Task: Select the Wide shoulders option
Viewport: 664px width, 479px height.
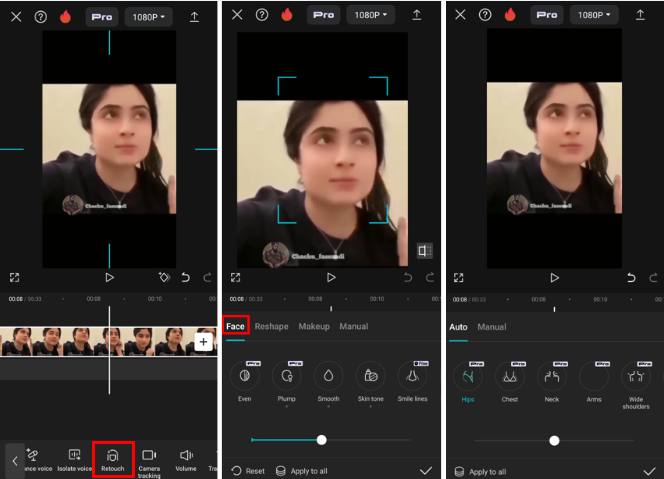Action: (x=636, y=385)
